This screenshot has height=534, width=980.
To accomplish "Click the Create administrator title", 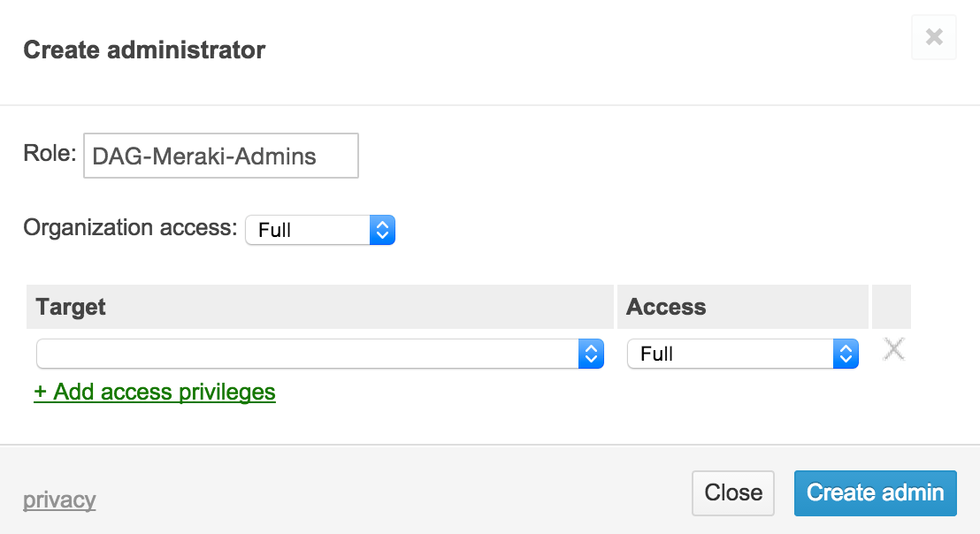I will 144,50.
